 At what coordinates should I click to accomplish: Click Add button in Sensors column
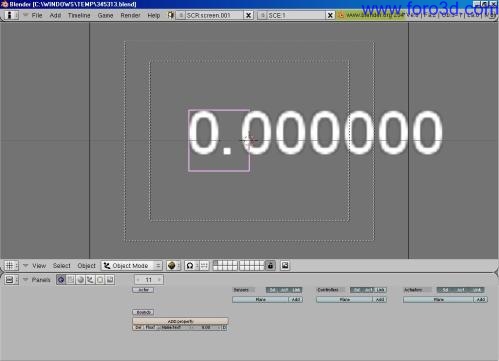pyautogui.click(x=296, y=300)
